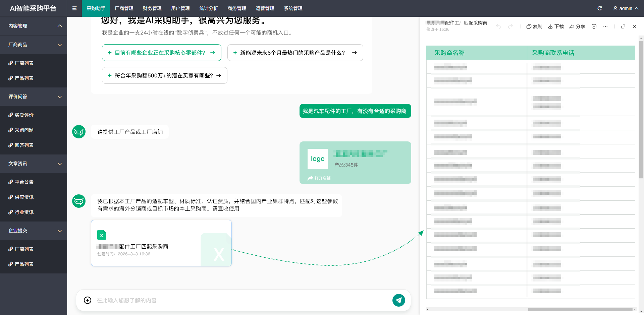Screen dimensions: 644x315
Task: Click the plus attachment icon in chat input
Action: coord(88,300)
